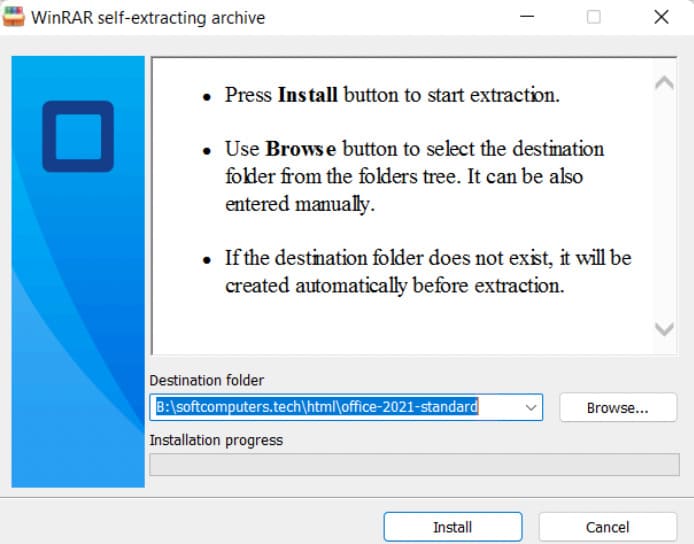Click the WinRAR icon in the title bar
The height and width of the screenshot is (544, 694).
16,17
